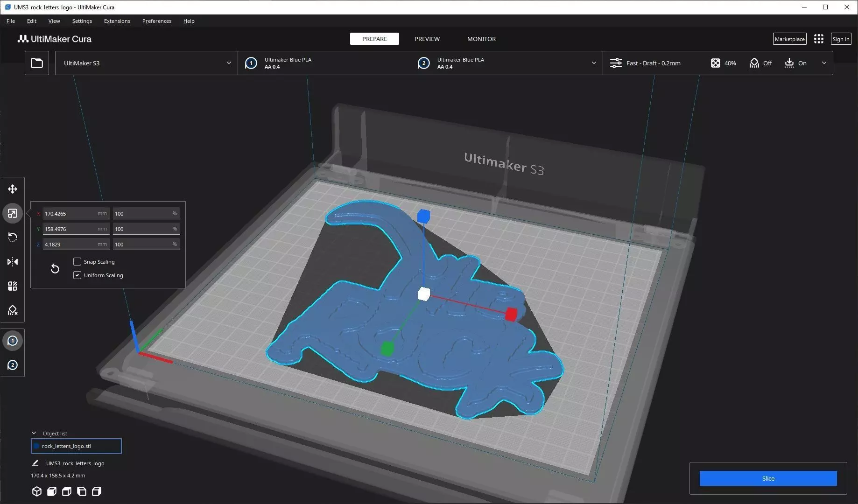Disable Uniform Scaling checkbox
This screenshot has height=504, width=858.
coord(77,275)
